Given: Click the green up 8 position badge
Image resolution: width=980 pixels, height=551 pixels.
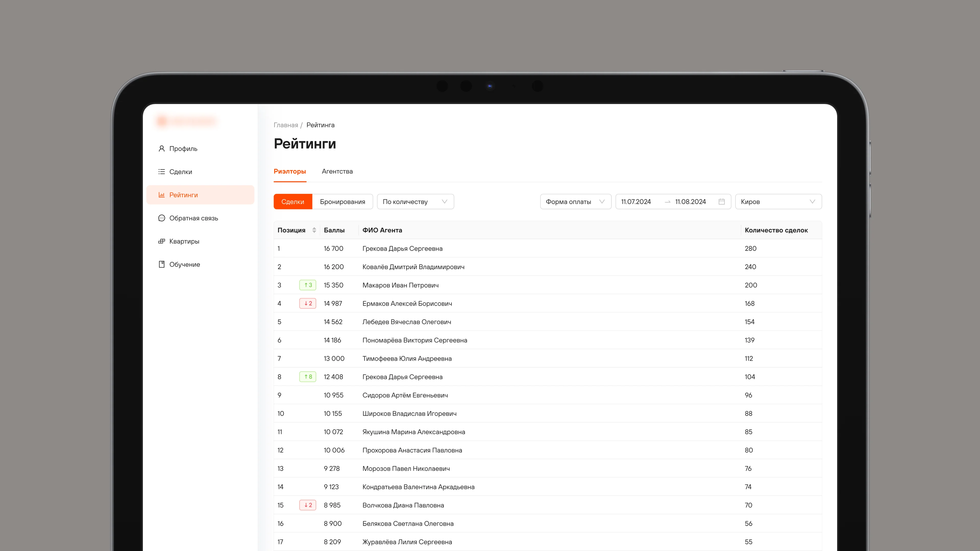Looking at the screenshot, I should 308,377.
